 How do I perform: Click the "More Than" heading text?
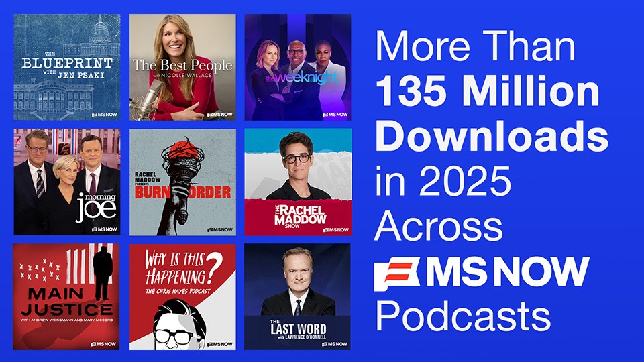(x=475, y=50)
